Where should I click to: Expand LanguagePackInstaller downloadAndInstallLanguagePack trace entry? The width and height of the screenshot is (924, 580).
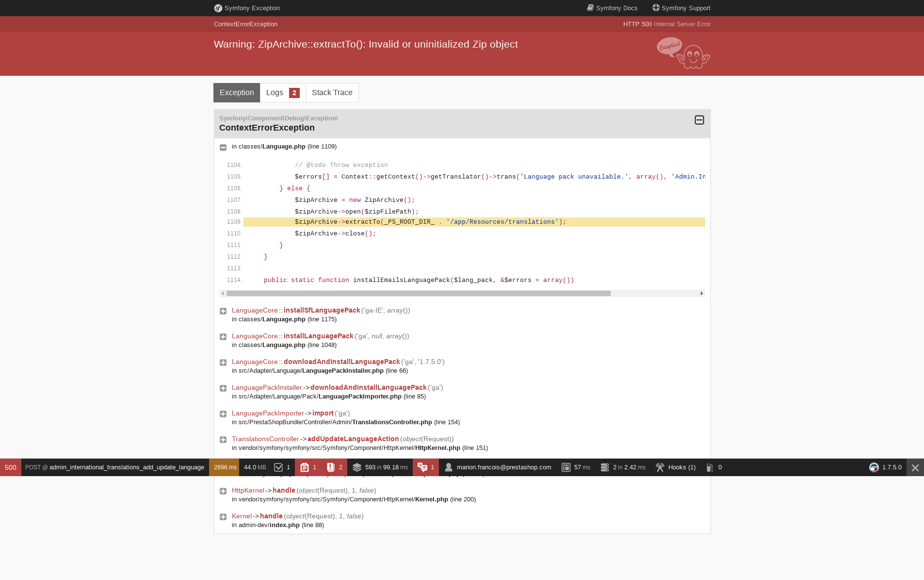tap(223, 388)
